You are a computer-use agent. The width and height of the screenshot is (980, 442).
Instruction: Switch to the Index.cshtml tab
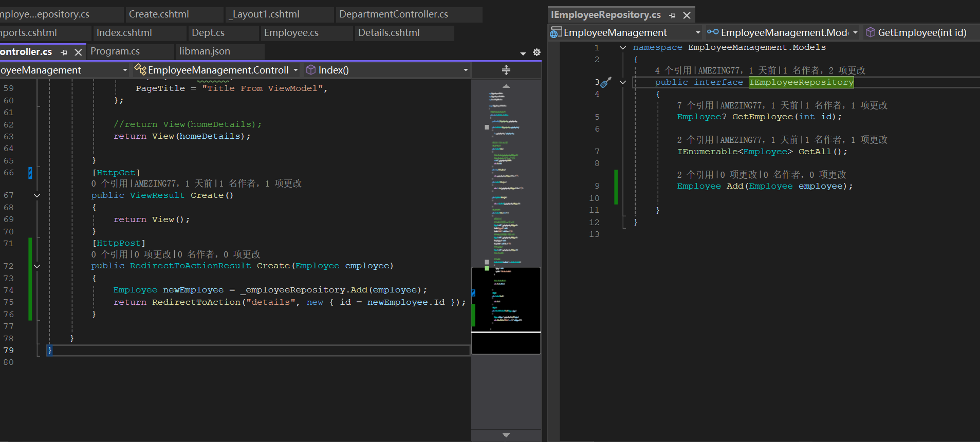[139, 33]
